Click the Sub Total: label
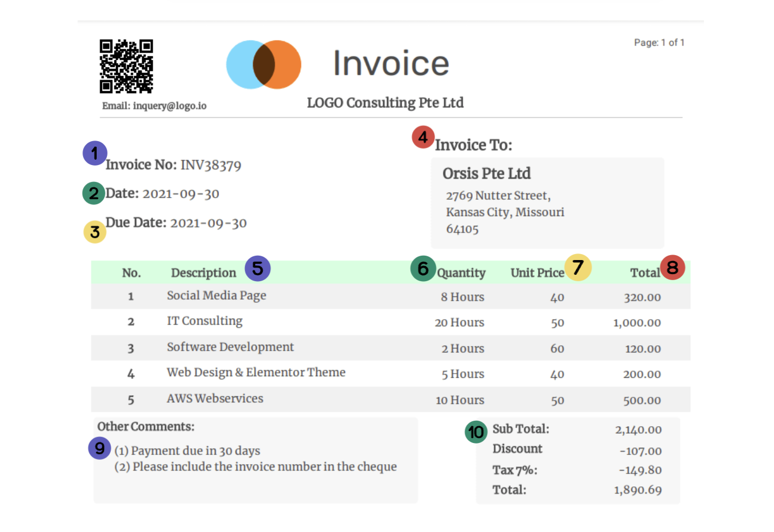The height and width of the screenshot is (532, 774). (x=521, y=429)
